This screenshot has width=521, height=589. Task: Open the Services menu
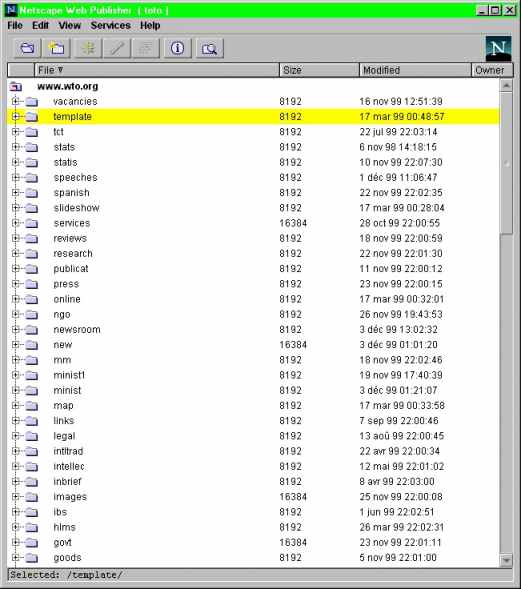point(110,26)
